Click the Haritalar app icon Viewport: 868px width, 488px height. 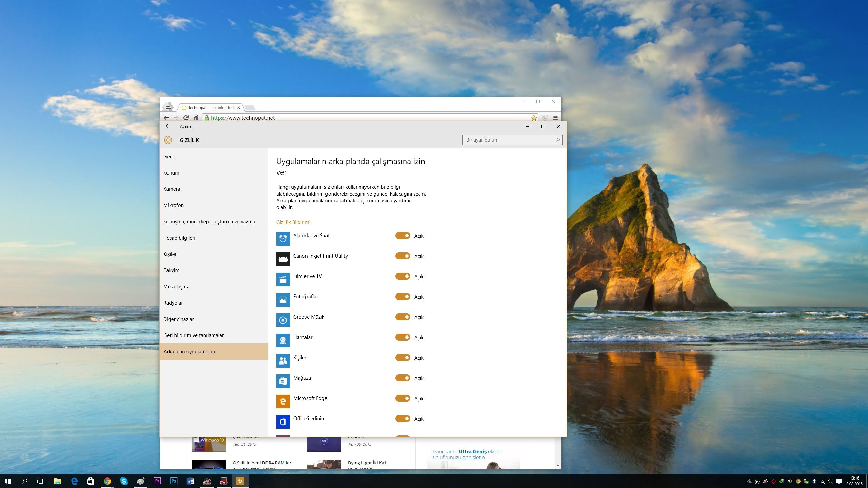283,341
